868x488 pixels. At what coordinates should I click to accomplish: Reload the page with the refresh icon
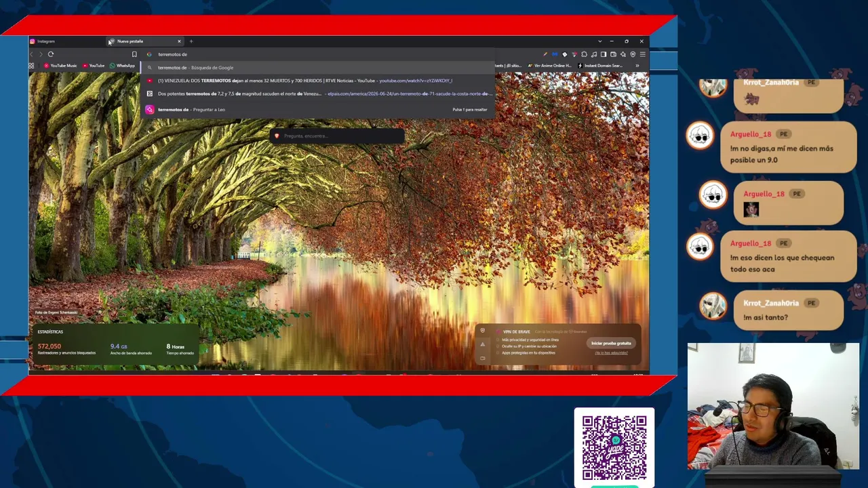[x=51, y=54]
